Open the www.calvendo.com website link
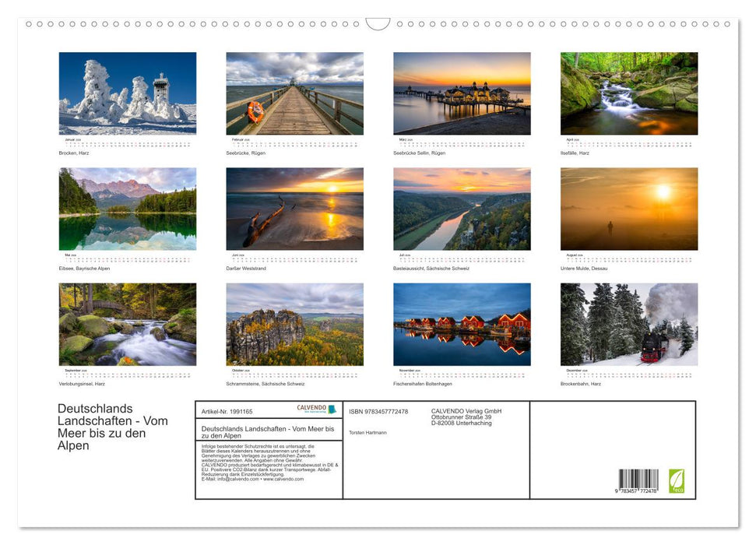This screenshot has height=545, width=756. point(283,480)
